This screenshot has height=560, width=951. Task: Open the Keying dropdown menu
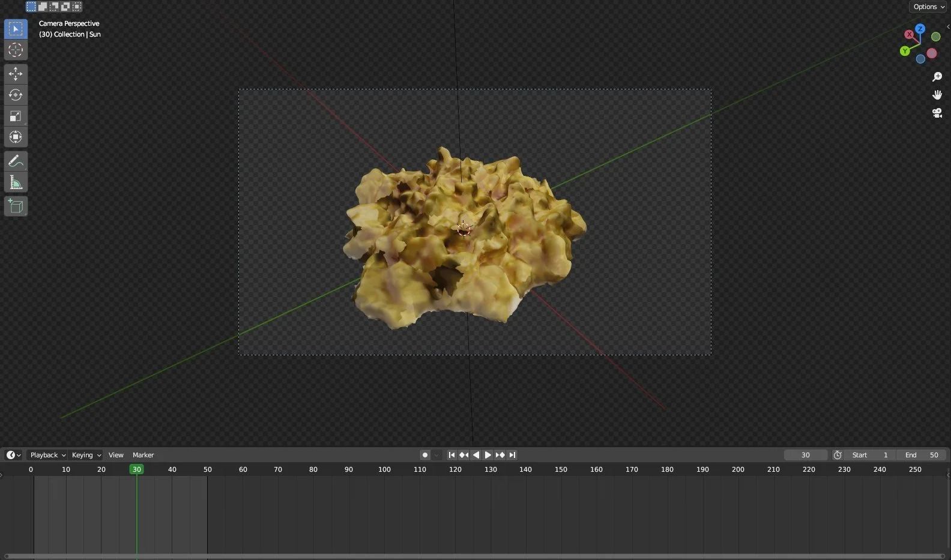click(x=86, y=455)
